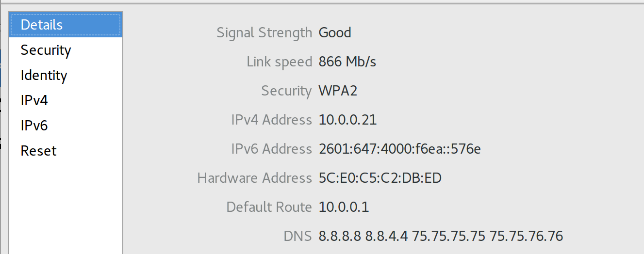Click the IPv6 Address label

[x=271, y=149]
